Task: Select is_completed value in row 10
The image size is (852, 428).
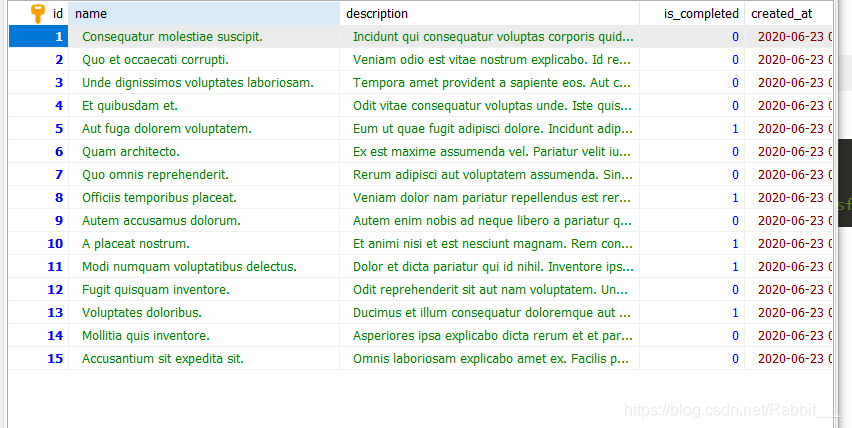Action: click(x=735, y=244)
